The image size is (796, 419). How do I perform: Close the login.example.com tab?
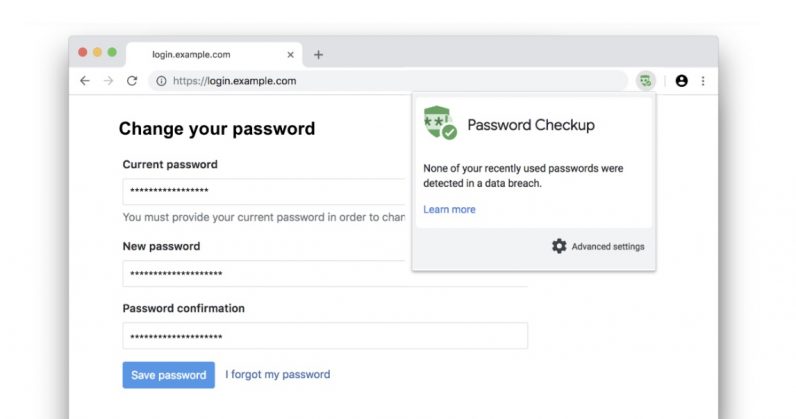pyautogui.click(x=291, y=54)
